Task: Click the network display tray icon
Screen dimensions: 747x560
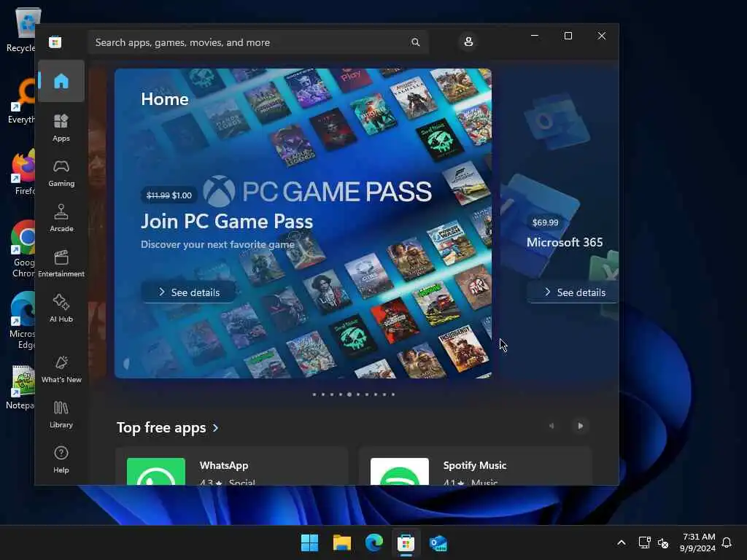Action: point(644,542)
